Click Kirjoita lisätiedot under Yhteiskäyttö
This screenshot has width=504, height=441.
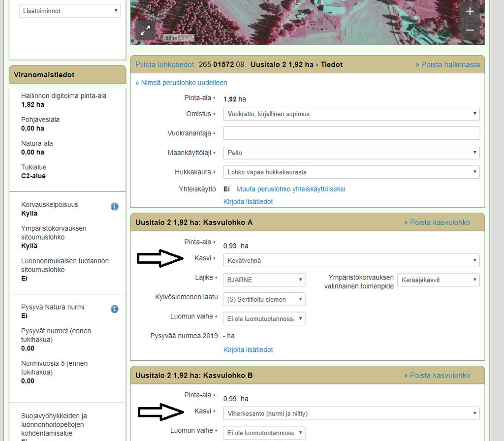248,201
